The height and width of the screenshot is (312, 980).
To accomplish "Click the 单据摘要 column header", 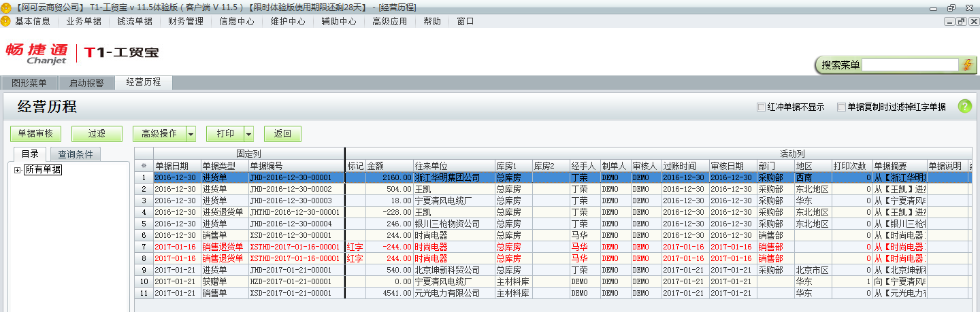I will pyautogui.click(x=899, y=165).
